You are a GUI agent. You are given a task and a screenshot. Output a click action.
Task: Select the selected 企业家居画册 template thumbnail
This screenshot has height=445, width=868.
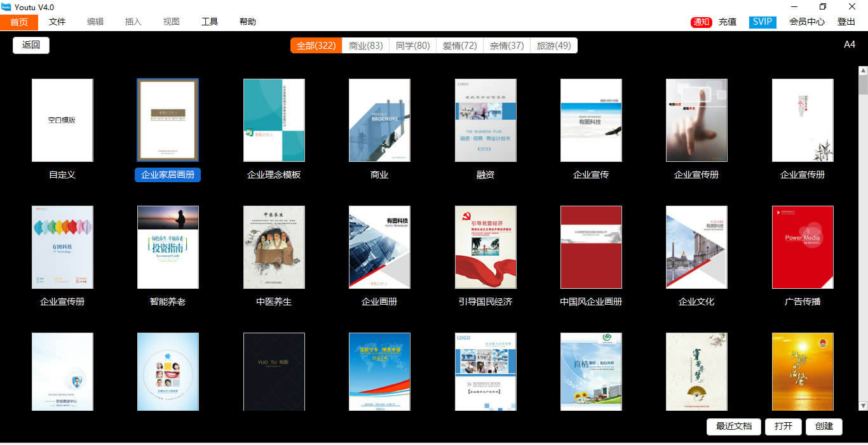point(168,120)
